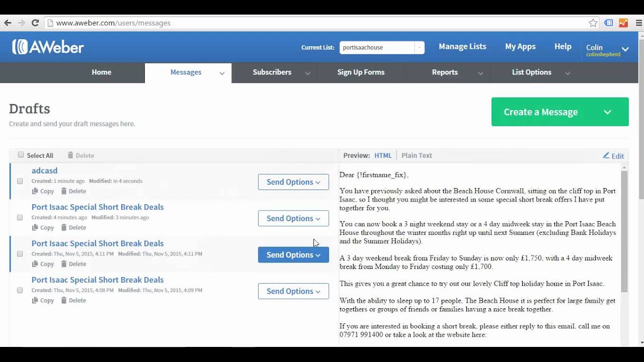Check the 4:11 PM draft checkbox

pos(20,254)
